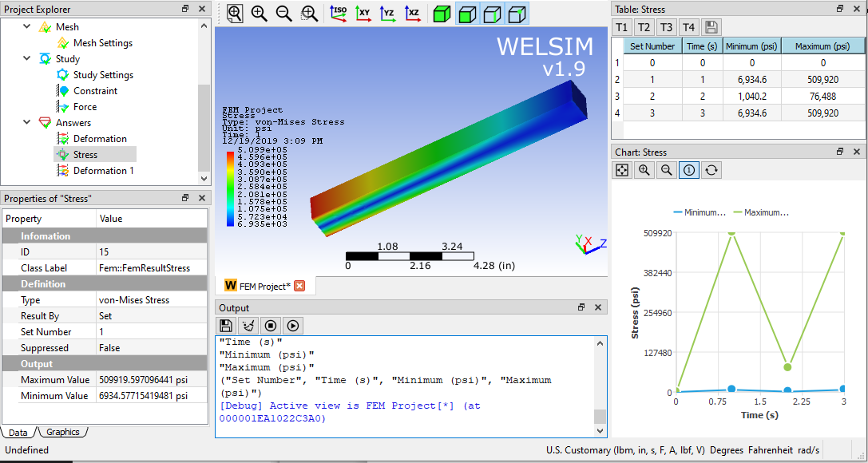This screenshot has width=868, height=463.
Task: Switch to the ISO isometric view
Action: tap(339, 14)
